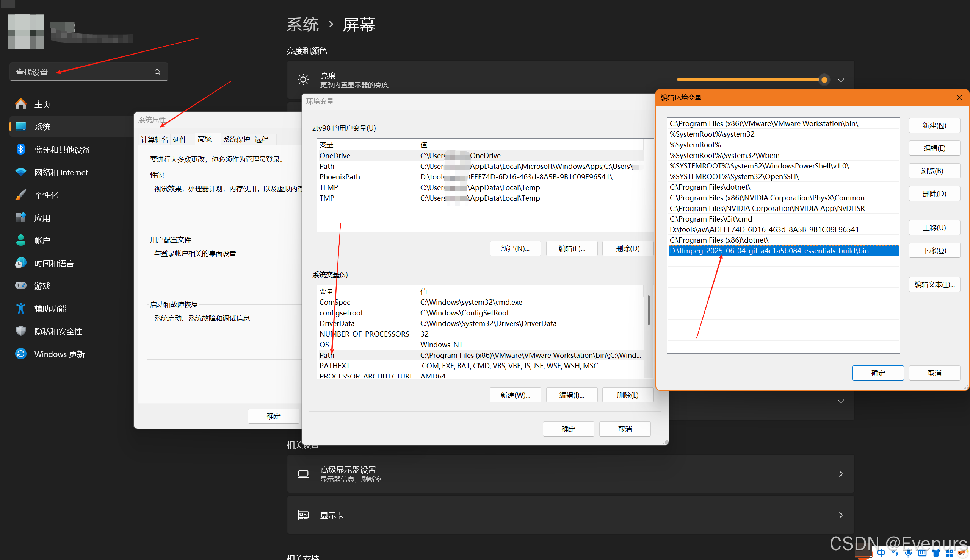Click the search magnifier icon in settings
This screenshot has width=970, height=560.
(x=157, y=72)
